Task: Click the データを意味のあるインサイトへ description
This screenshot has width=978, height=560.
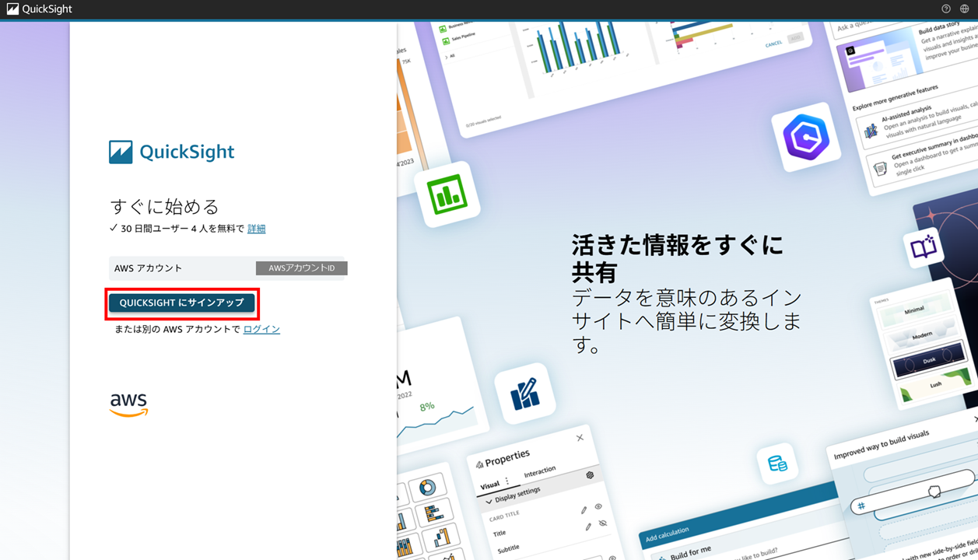Action: pyautogui.click(x=686, y=321)
